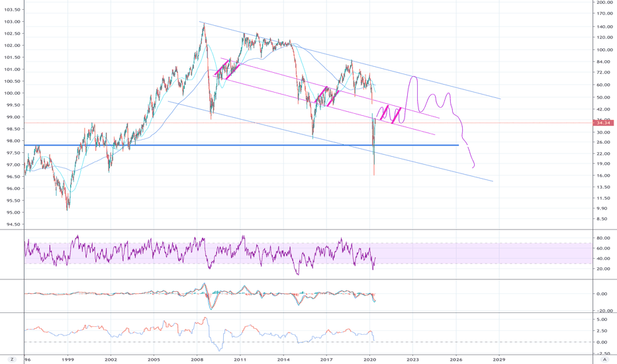Screen dimensions: 617x364
Task: Click the 2026 label on the time axis
Action: tap(456, 359)
